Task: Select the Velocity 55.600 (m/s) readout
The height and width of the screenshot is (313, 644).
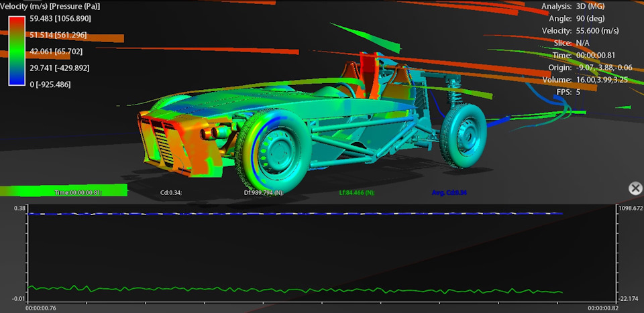Action: click(x=580, y=31)
